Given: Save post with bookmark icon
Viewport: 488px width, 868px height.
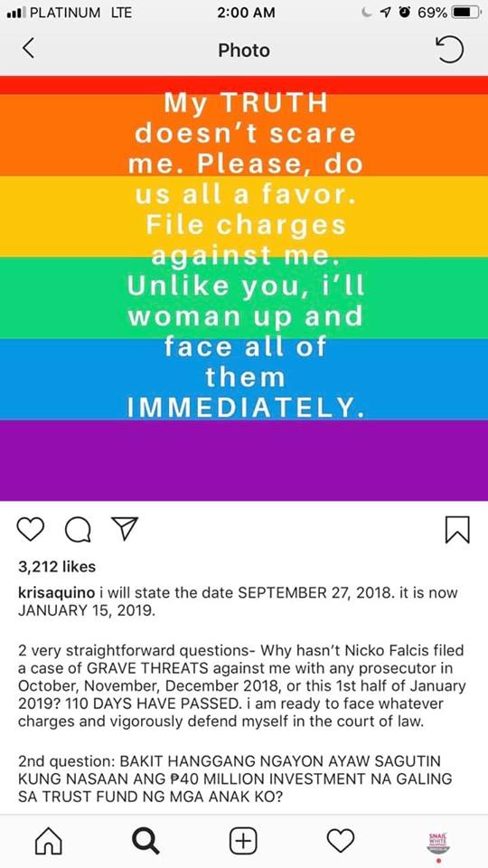Looking at the screenshot, I should (x=457, y=530).
